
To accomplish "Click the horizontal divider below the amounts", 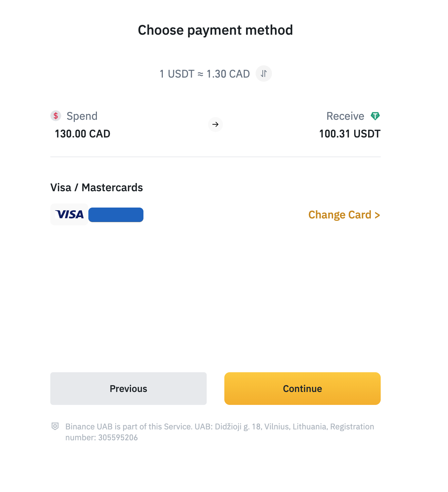I will [x=215, y=157].
